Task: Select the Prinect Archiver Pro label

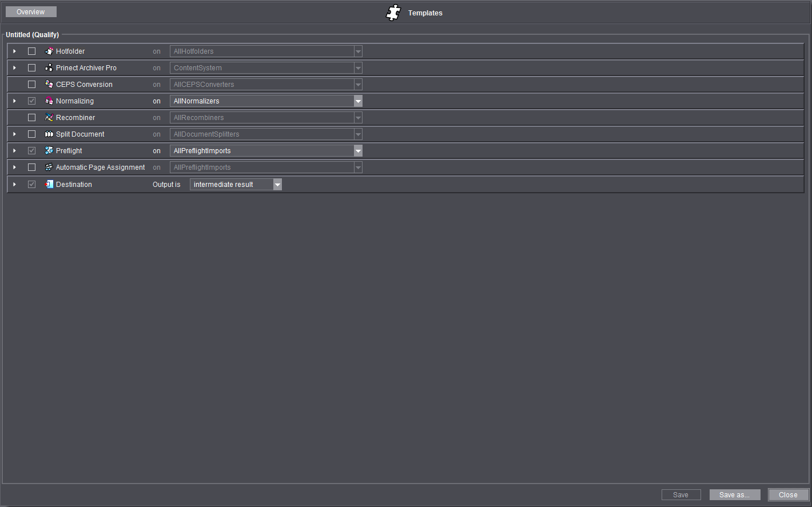Action: click(x=86, y=68)
